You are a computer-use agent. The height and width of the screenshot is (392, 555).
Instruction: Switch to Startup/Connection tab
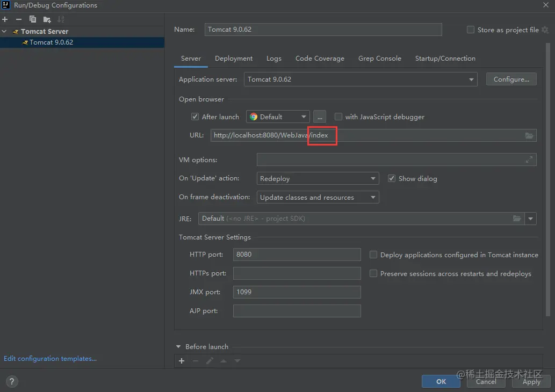tap(445, 59)
